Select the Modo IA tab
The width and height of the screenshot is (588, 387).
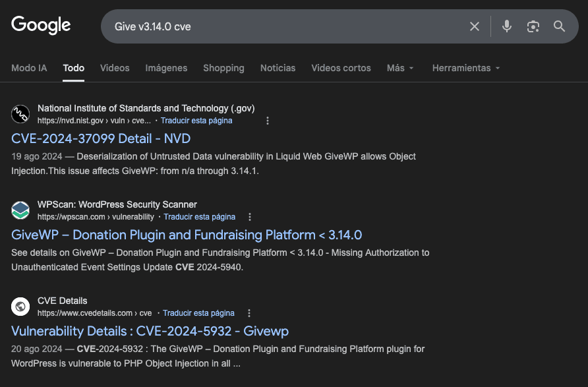tap(29, 68)
